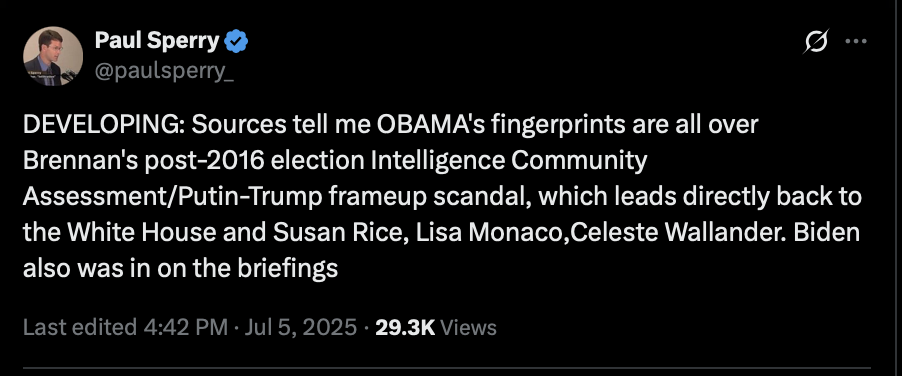Screen dimensions: 902x376
Task: Click the Jul 5, 2025 date
Action: pos(301,327)
